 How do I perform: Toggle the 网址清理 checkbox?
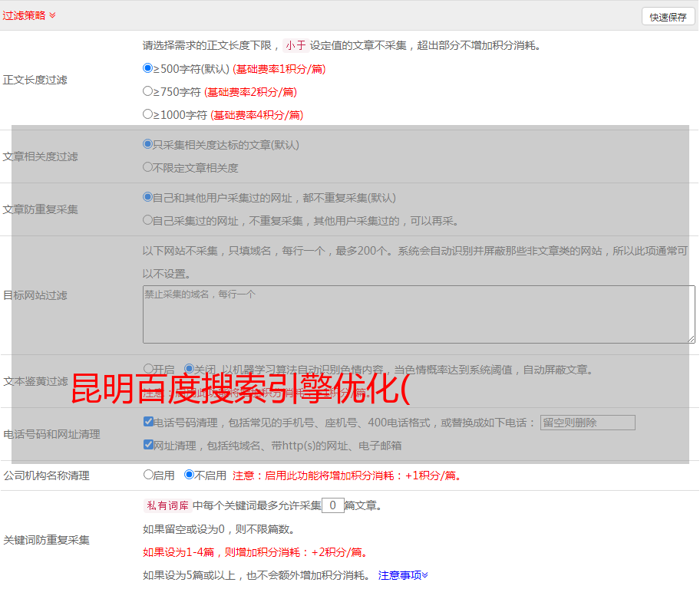[148, 445]
